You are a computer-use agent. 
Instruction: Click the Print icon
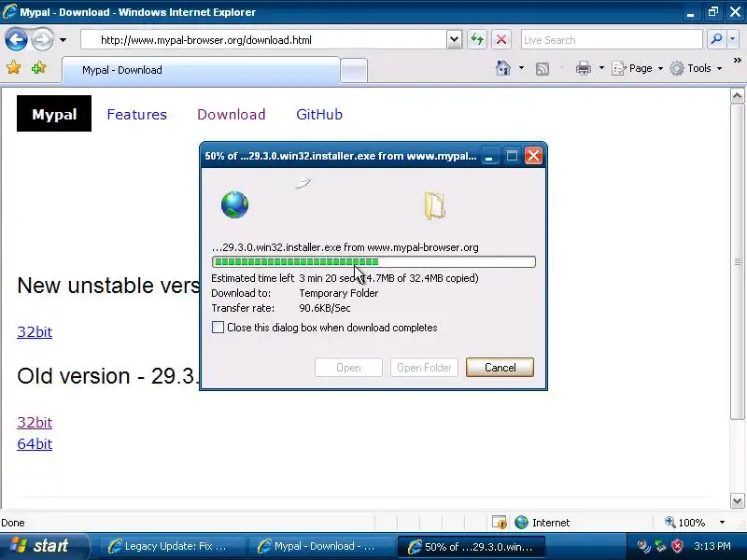click(583, 68)
